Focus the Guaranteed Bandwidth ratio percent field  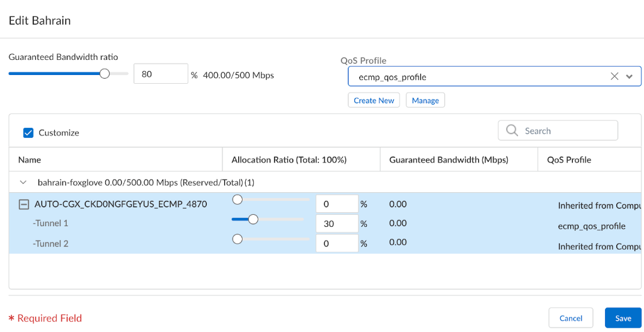[161, 74]
